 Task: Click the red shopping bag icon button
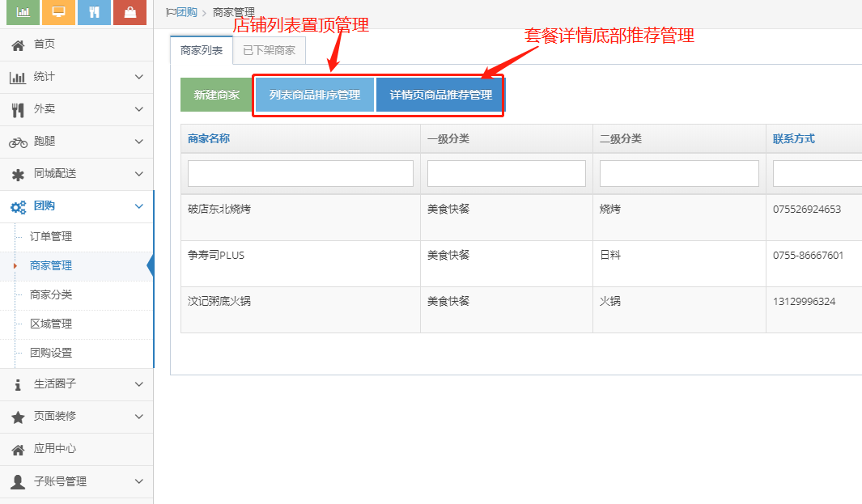click(x=130, y=12)
